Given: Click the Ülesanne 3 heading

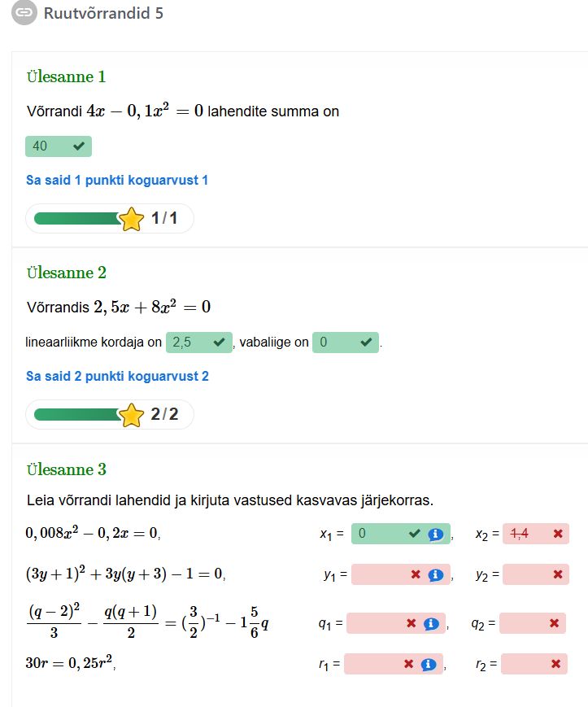Looking at the screenshot, I should click(x=66, y=469).
